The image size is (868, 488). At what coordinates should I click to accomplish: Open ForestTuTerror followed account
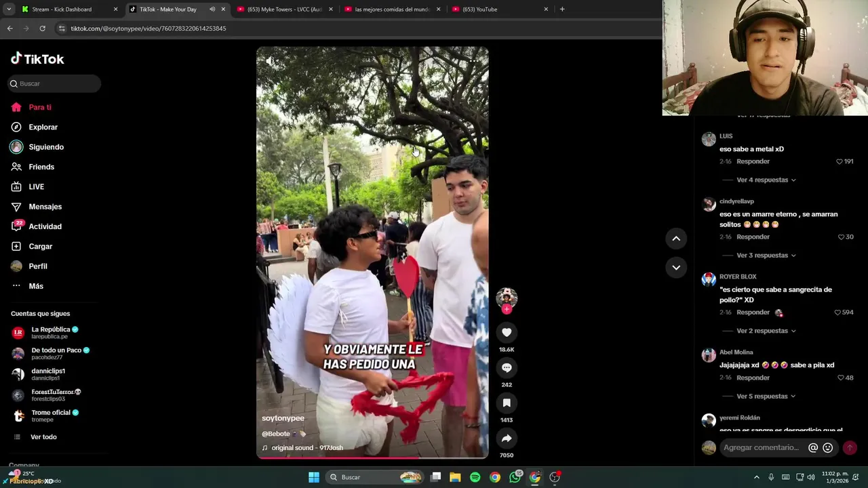tap(46, 395)
